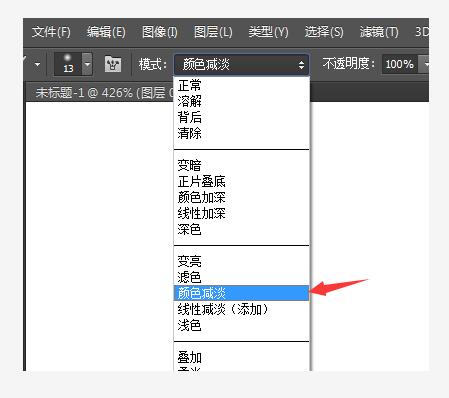Open the 文件(F) menu
Viewport: 449px width, 398px height.
pyautogui.click(x=51, y=32)
